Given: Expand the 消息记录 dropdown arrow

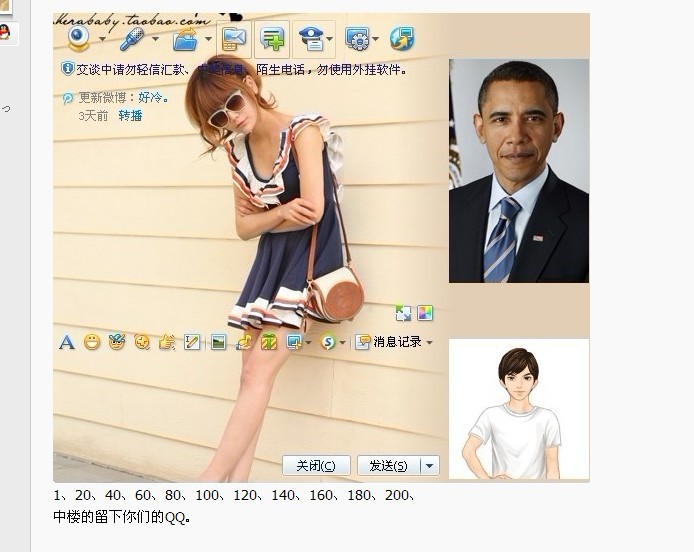Looking at the screenshot, I should click(x=429, y=343).
